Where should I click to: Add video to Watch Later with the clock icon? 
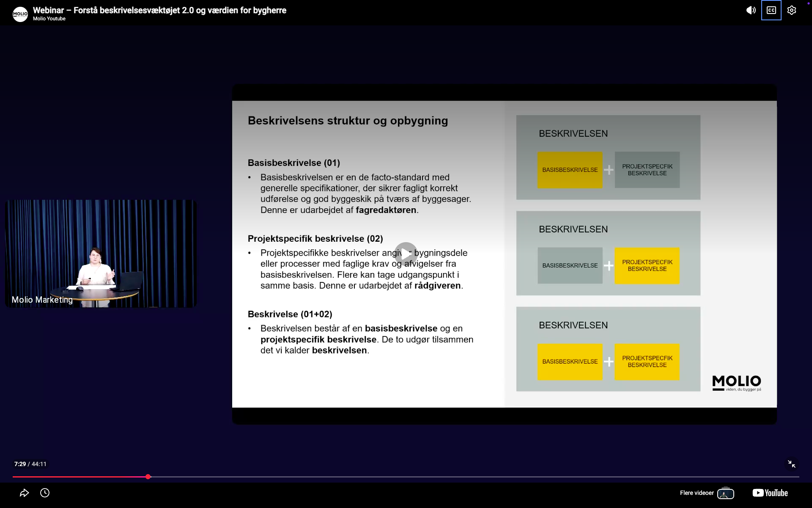click(45, 493)
